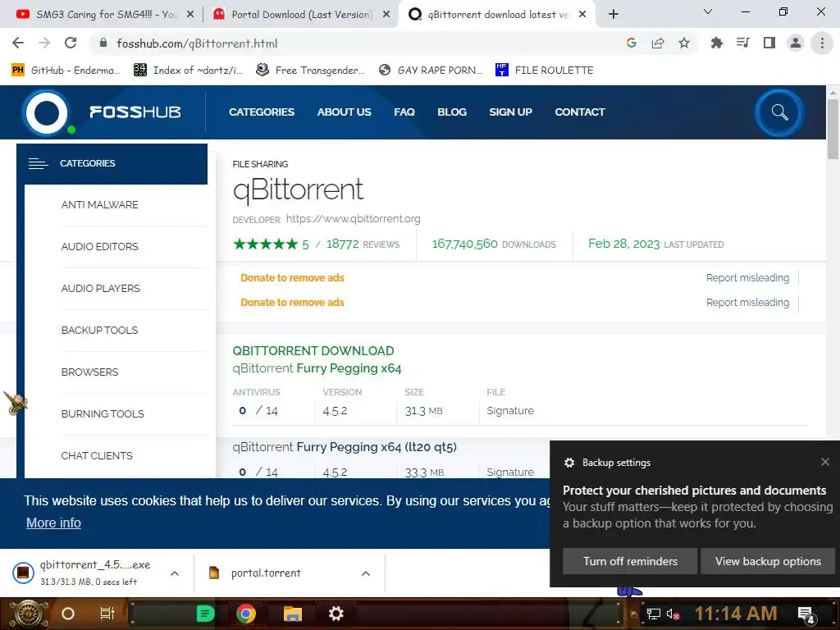Click the Backup settings gear icon
This screenshot has height=630, width=840.
click(x=569, y=463)
